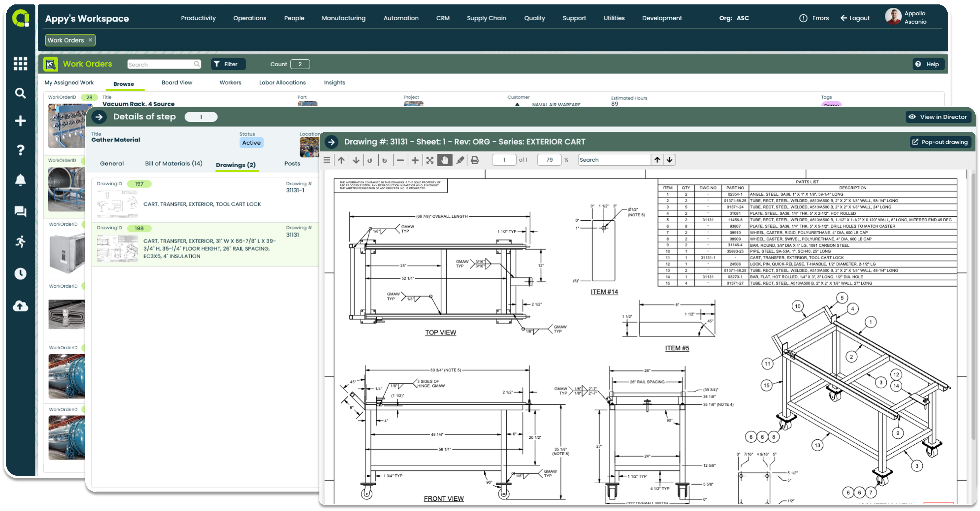980x511 pixels.
Task: Select drawing row with DrawingID 197
Action: [205, 200]
